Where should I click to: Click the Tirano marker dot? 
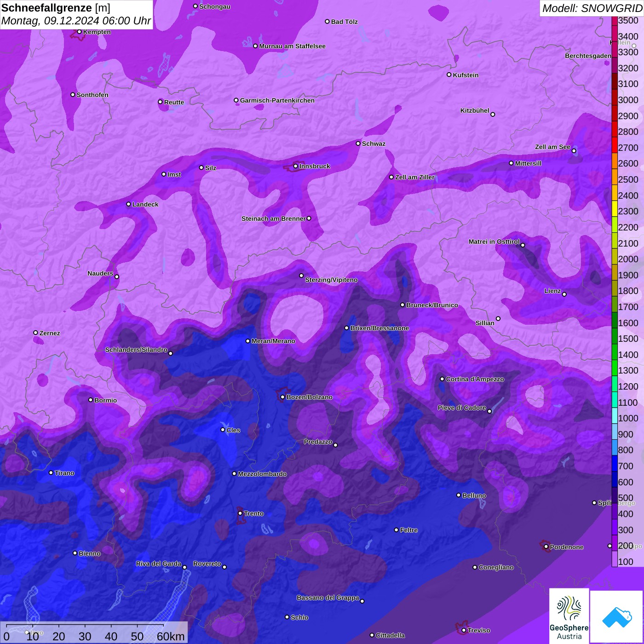pyautogui.click(x=51, y=473)
